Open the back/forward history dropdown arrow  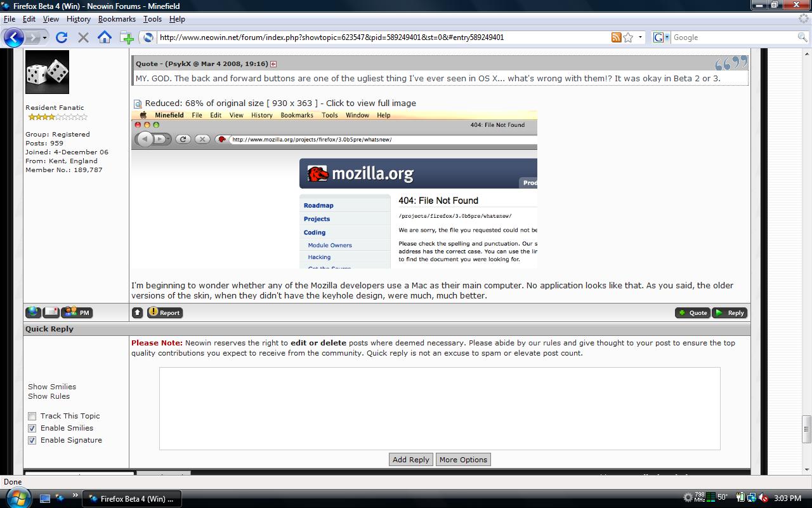[44, 37]
